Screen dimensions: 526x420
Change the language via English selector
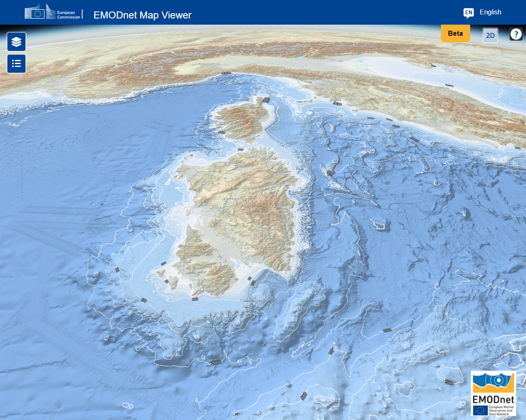(490, 12)
